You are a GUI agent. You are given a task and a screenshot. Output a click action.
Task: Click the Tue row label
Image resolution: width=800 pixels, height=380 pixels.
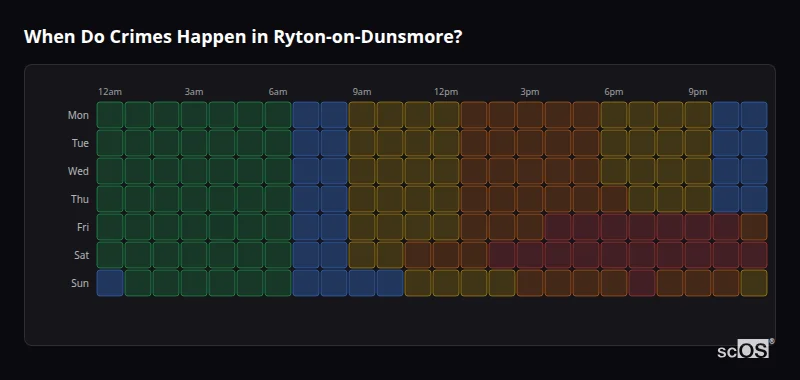click(x=80, y=143)
